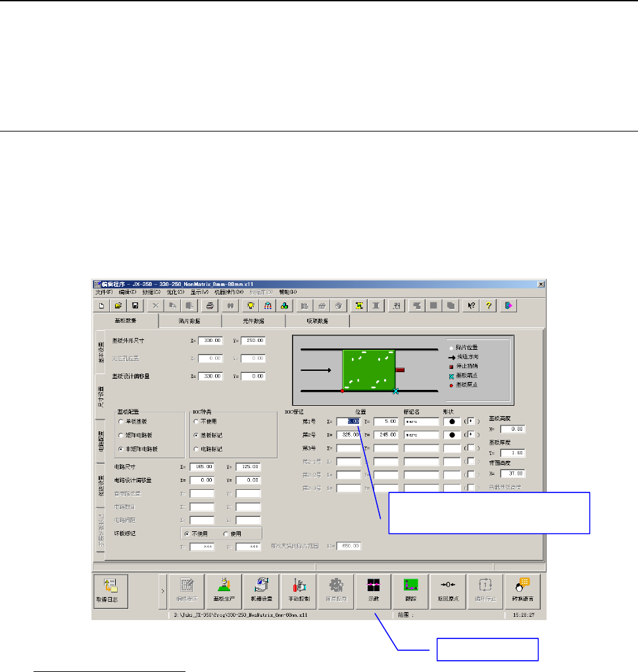Screen dimensions: 638x672
Task: Open the 机器操作(M) menu
Action: [x=229, y=293]
